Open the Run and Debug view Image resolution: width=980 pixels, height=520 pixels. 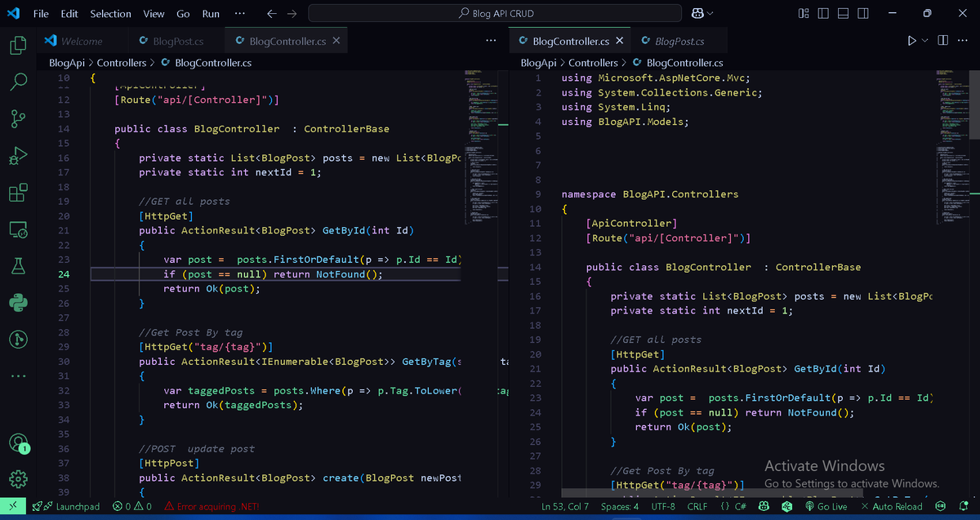pyautogui.click(x=17, y=155)
